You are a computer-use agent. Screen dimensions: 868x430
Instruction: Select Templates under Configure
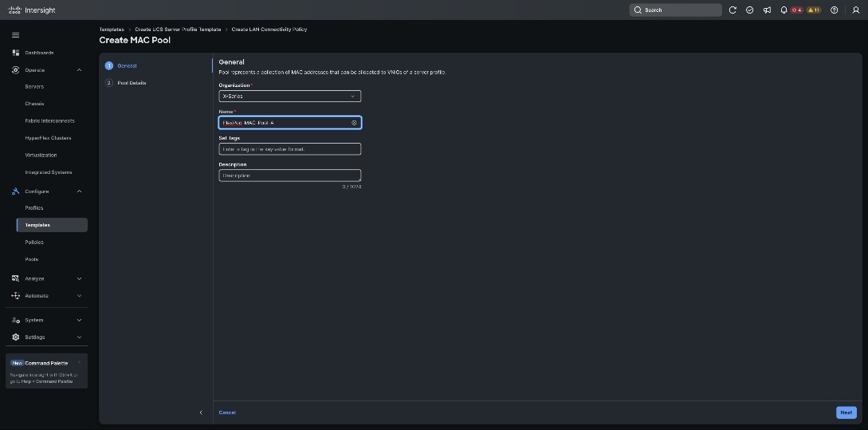(x=52, y=225)
